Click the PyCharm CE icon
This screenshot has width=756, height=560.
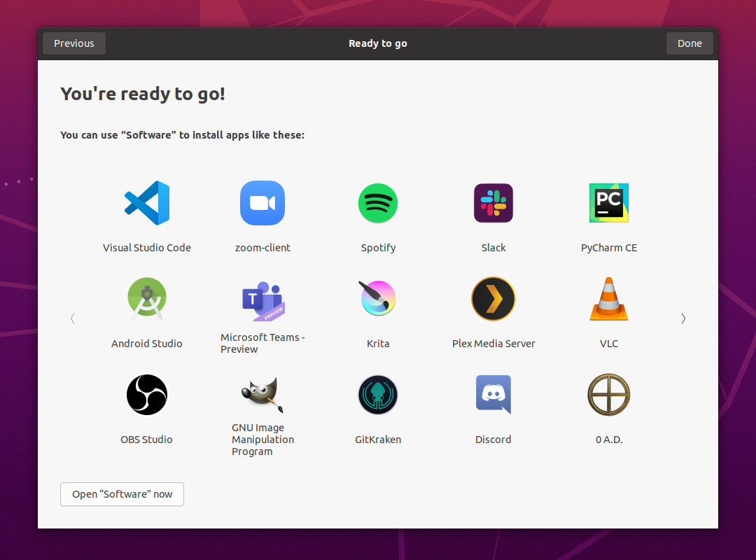609,203
